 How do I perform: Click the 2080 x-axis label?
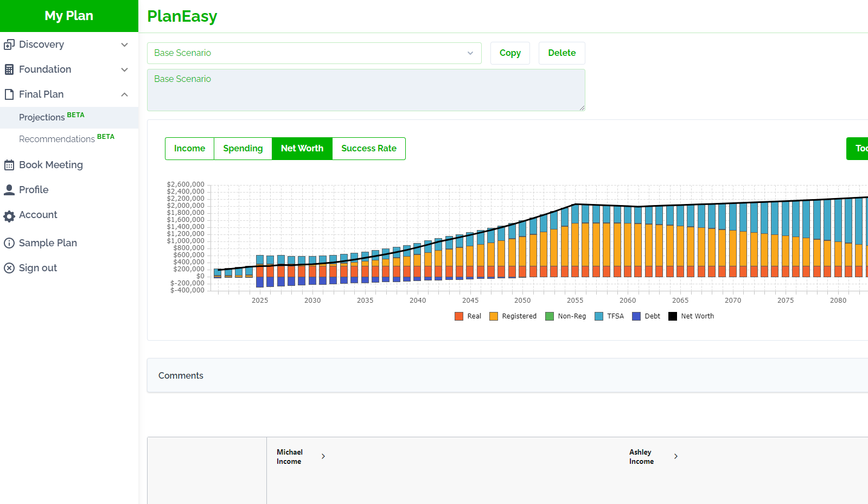[x=838, y=300]
